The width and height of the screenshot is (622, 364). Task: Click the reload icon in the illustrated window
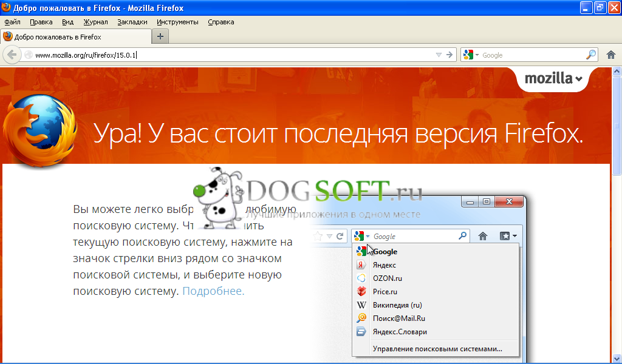340,237
